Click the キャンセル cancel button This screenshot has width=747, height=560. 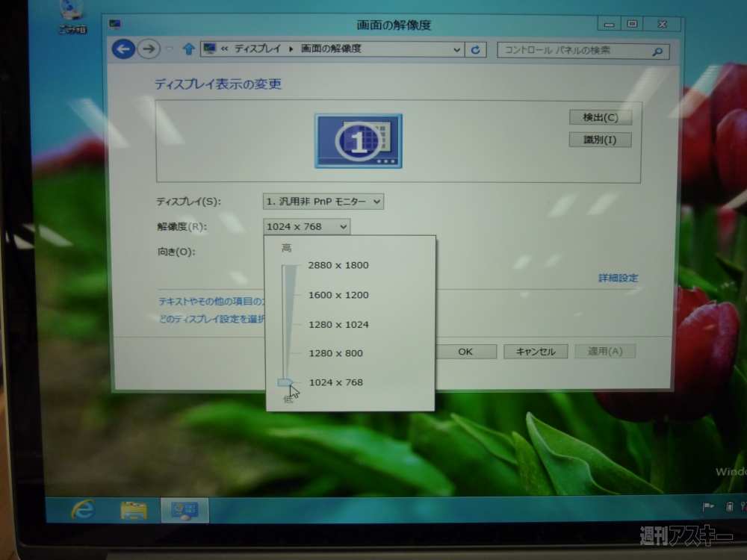536,352
